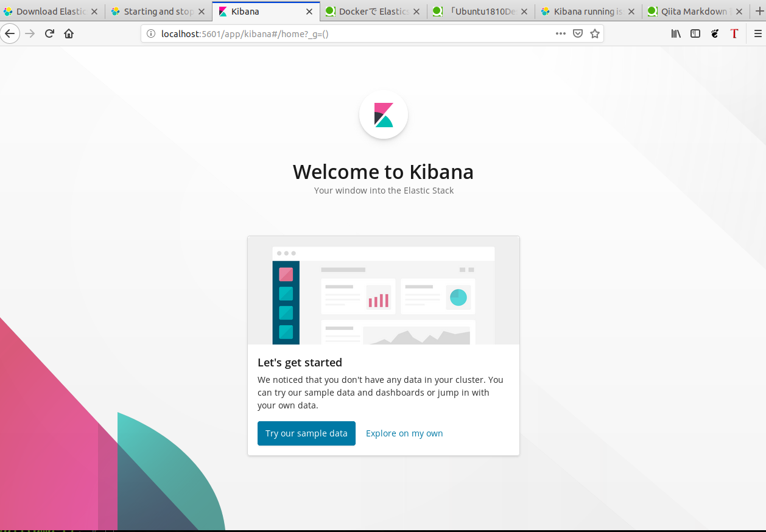The image size is (766, 532).
Task: Click the Try our sample data button
Action: point(306,433)
